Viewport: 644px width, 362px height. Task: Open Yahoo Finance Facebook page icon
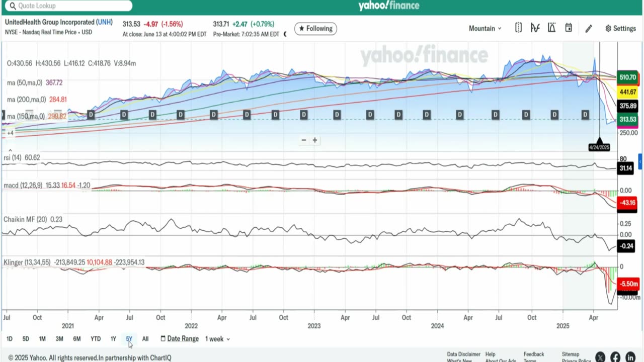(x=615, y=357)
